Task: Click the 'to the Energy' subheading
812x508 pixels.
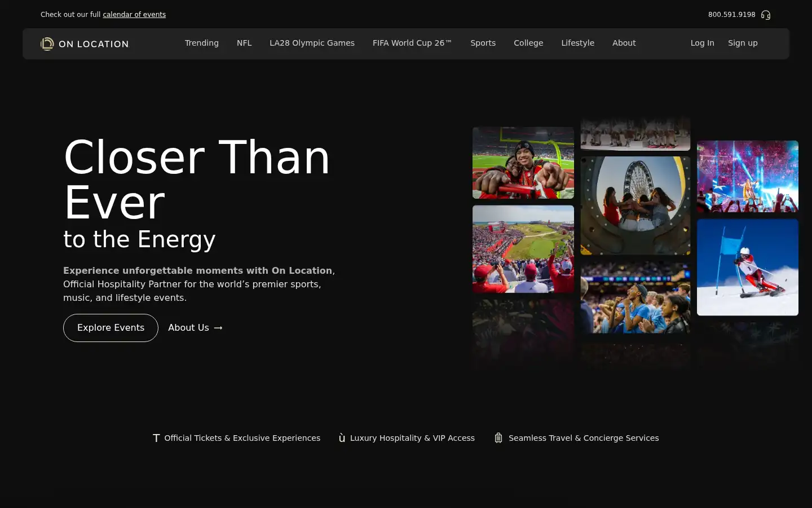Action: click(x=139, y=239)
